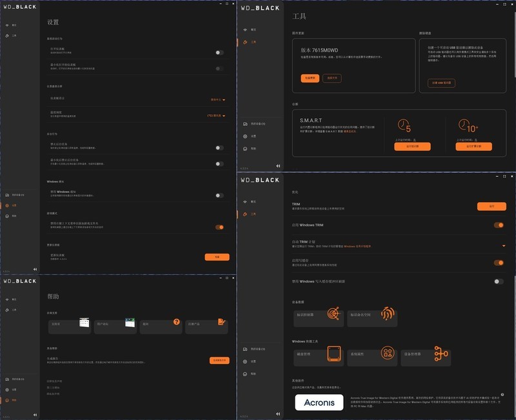Toggle 禁用 Windows 通知 switch
The width and height of the screenshot is (516, 420).
[219, 195]
